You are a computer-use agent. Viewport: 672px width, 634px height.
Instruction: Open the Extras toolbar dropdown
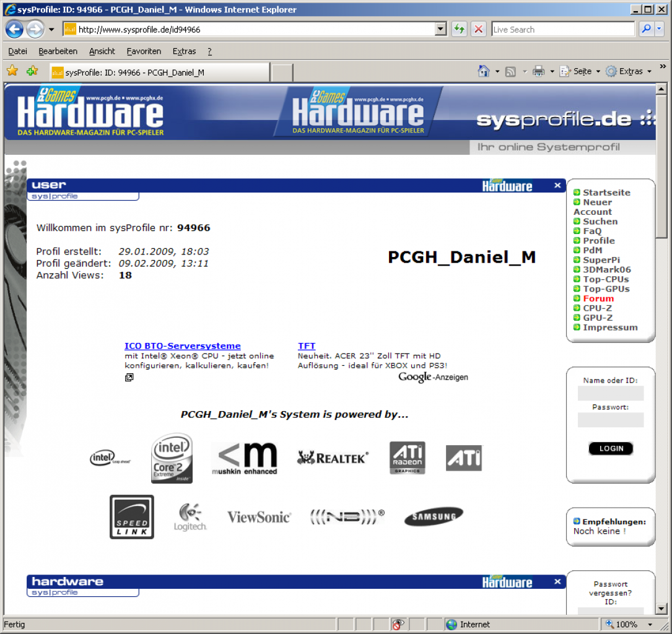click(629, 71)
